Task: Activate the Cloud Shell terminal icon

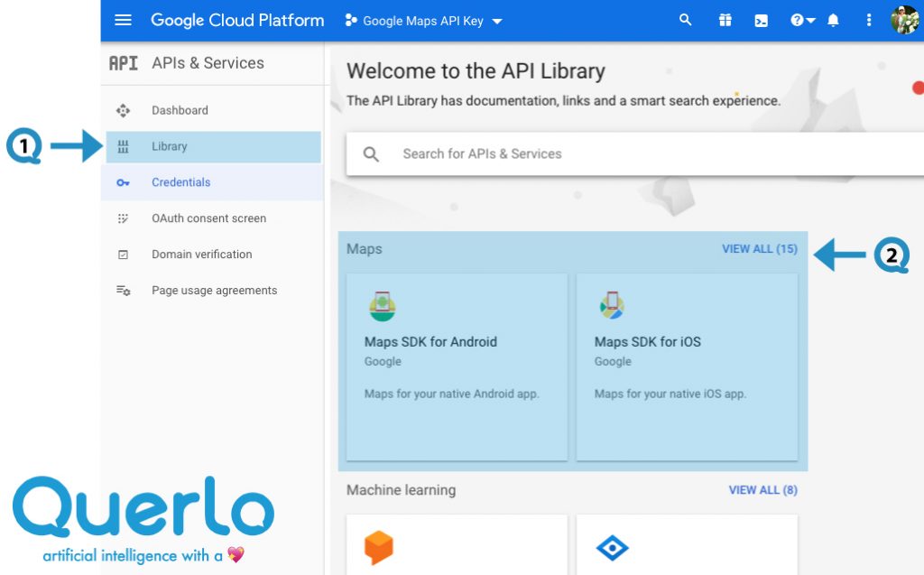Action: (762, 21)
